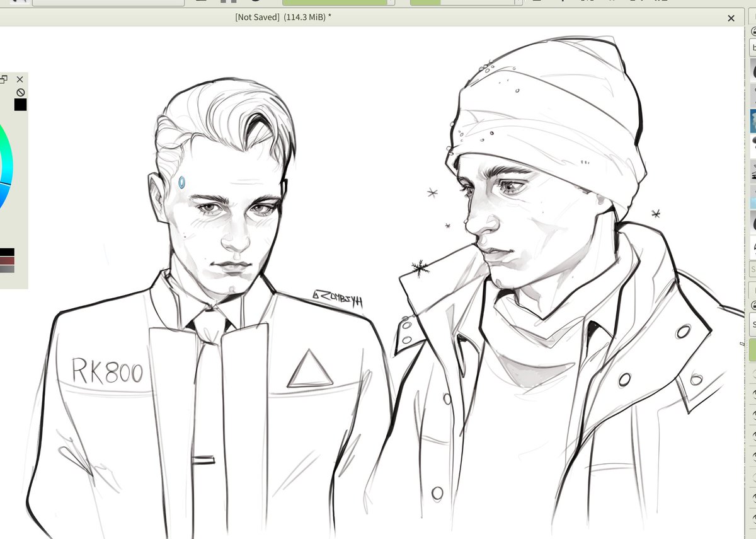The image size is (756, 539).
Task: Close the [Not Saved] document tab
Action: 731,18
